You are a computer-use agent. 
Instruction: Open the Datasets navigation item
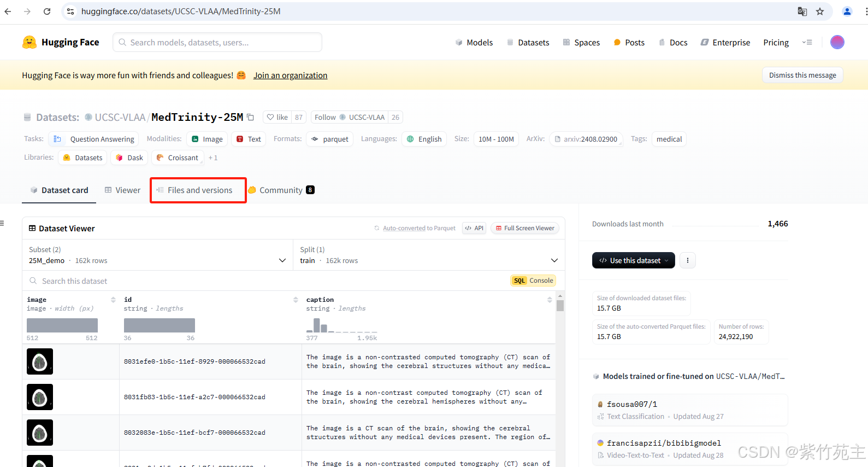(x=528, y=42)
